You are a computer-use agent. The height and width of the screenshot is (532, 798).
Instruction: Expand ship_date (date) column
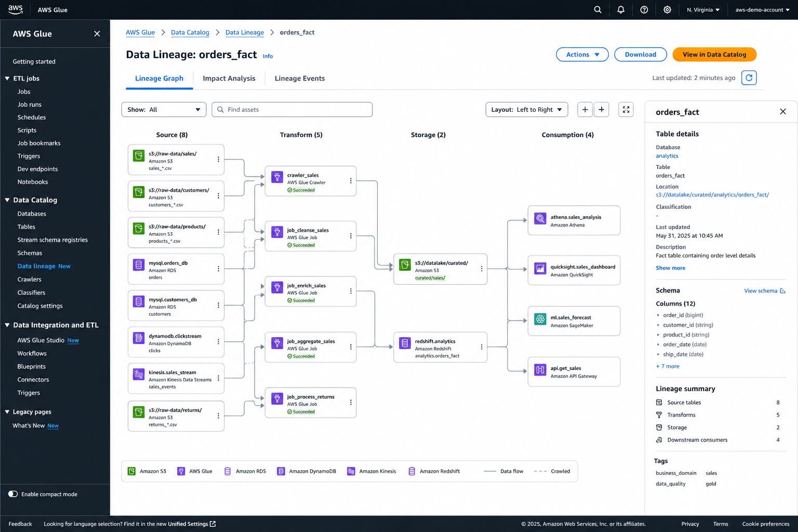click(x=658, y=354)
